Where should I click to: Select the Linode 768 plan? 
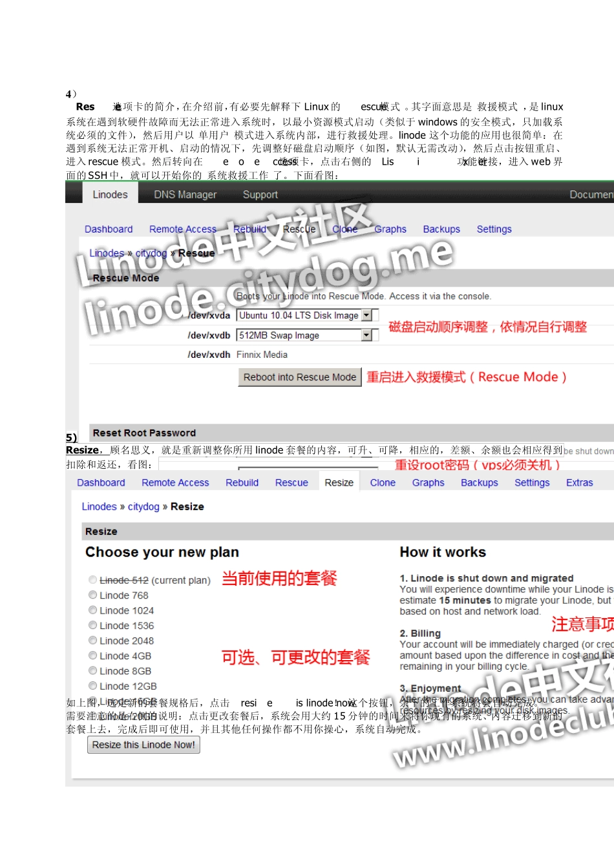(x=93, y=595)
